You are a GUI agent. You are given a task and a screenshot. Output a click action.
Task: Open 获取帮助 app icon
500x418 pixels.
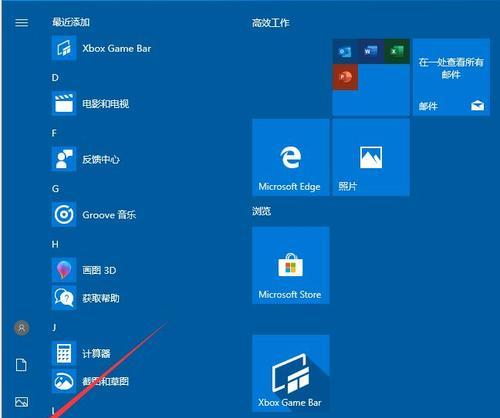[64, 297]
